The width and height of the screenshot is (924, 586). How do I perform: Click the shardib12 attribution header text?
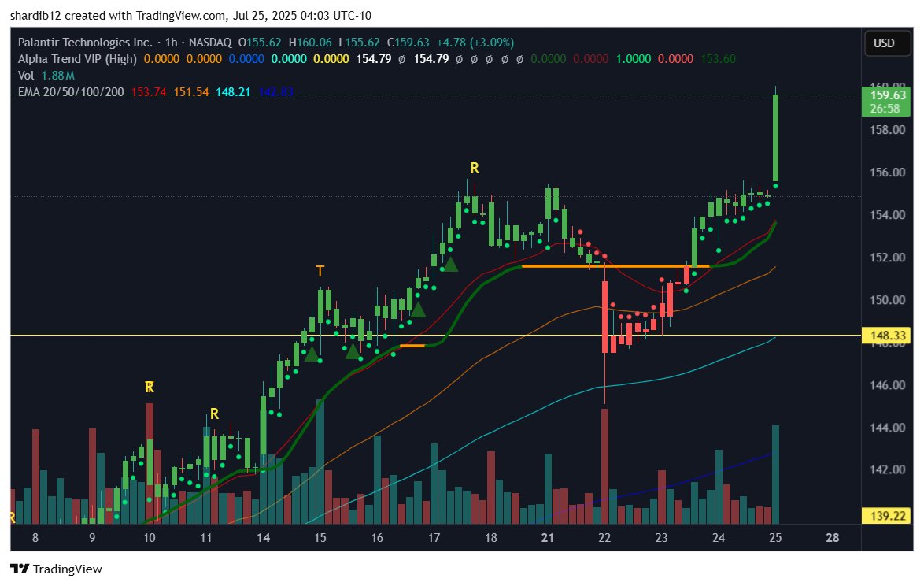tap(191, 16)
